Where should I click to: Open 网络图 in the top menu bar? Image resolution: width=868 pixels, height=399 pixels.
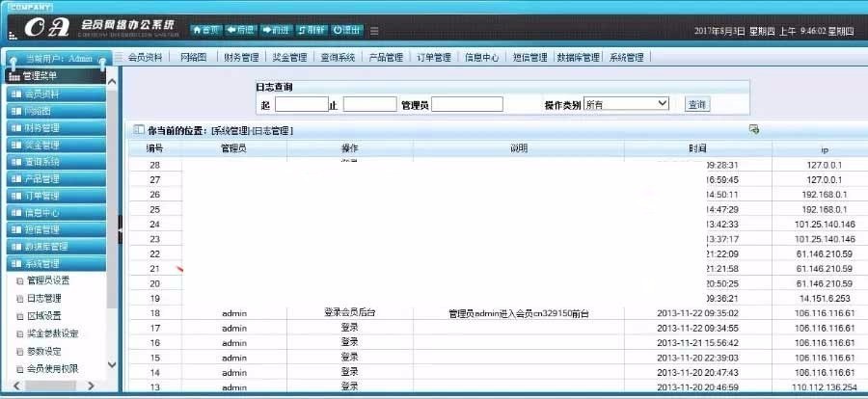click(194, 57)
